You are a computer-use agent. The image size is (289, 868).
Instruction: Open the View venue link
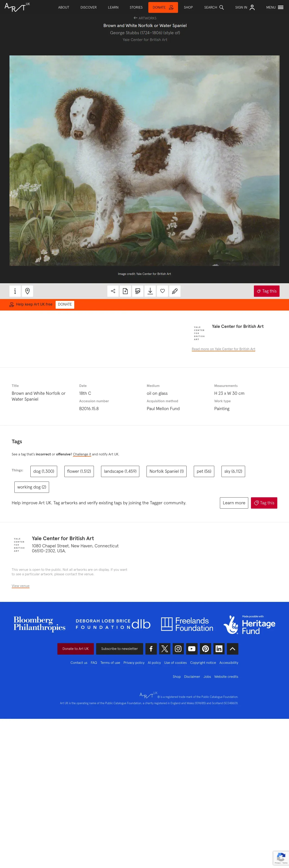20,586
